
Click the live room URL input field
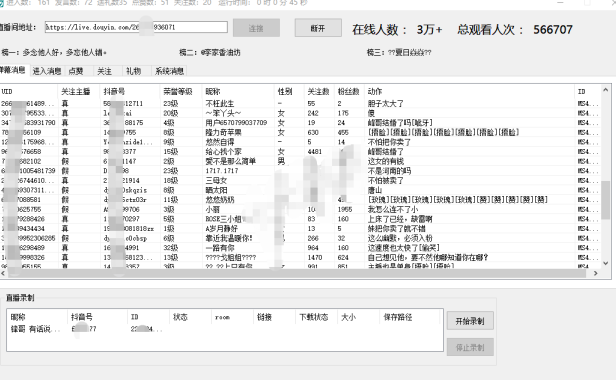tap(136, 27)
